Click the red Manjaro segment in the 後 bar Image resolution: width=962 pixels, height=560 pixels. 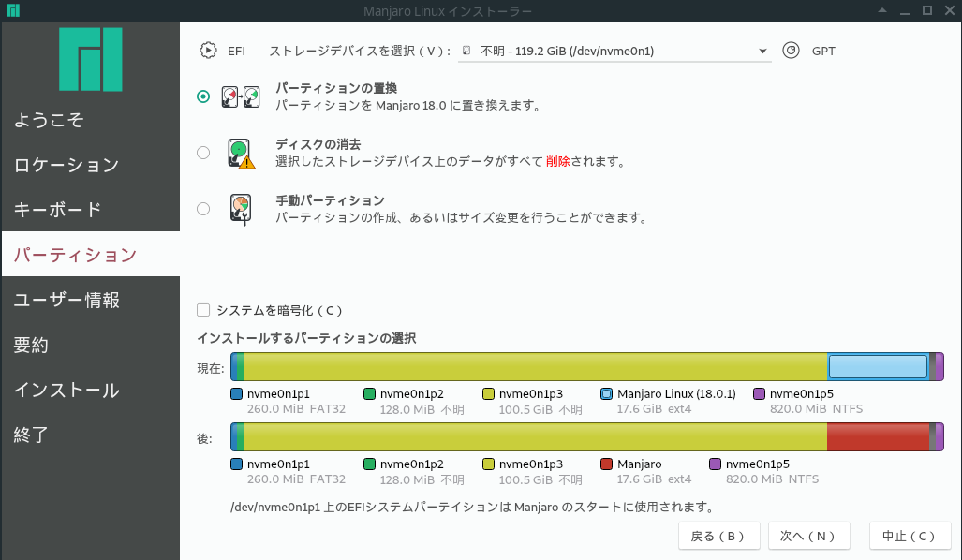(876, 436)
